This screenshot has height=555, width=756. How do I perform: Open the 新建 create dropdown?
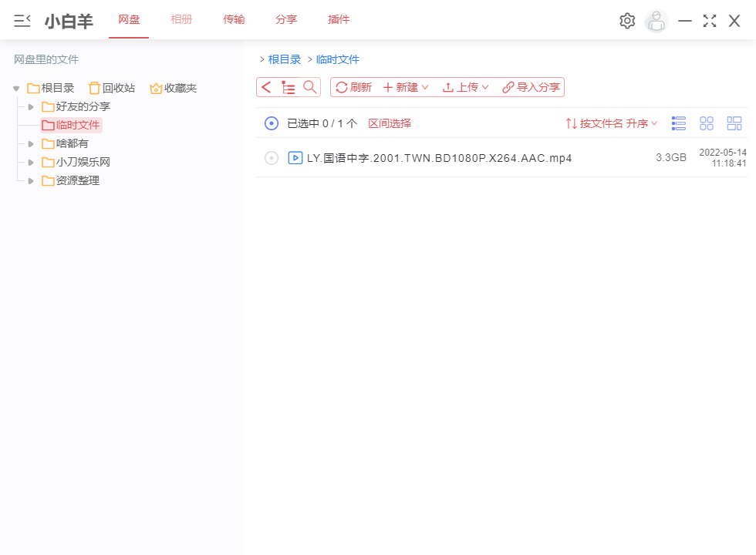click(406, 86)
